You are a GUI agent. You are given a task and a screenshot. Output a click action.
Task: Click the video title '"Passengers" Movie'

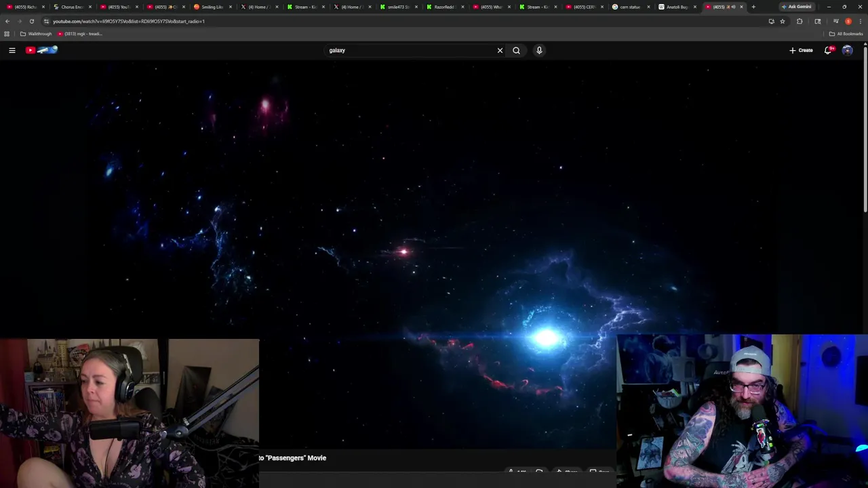(x=292, y=458)
